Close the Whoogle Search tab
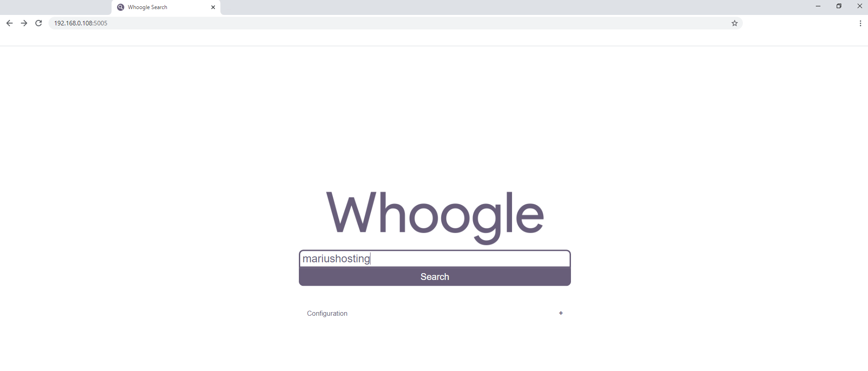 (x=213, y=7)
